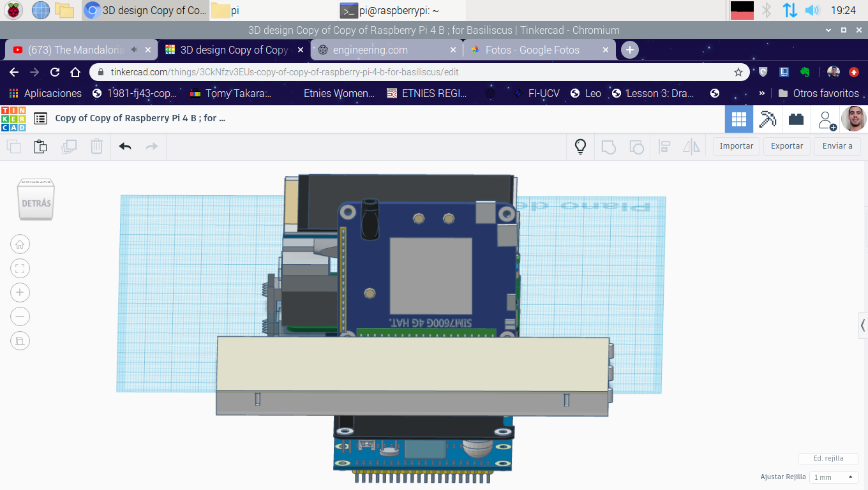Open the Raspberry Pi main menu
The width and height of the screenshot is (868, 490).
(x=13, y=10)
